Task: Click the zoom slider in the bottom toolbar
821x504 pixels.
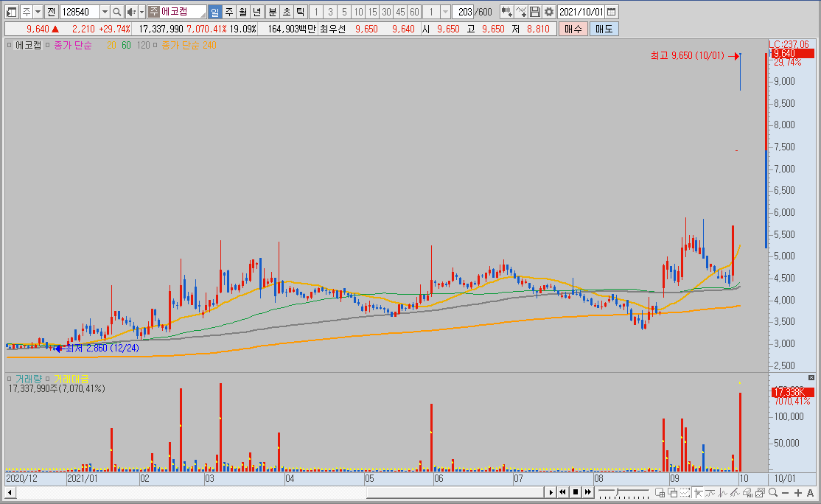Action: [623, 492]
